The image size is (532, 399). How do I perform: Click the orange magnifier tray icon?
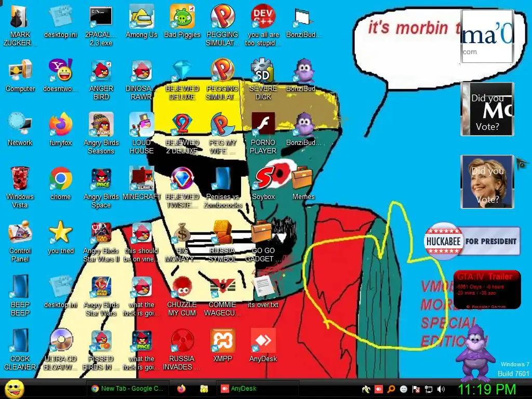[x=391, y=389]
